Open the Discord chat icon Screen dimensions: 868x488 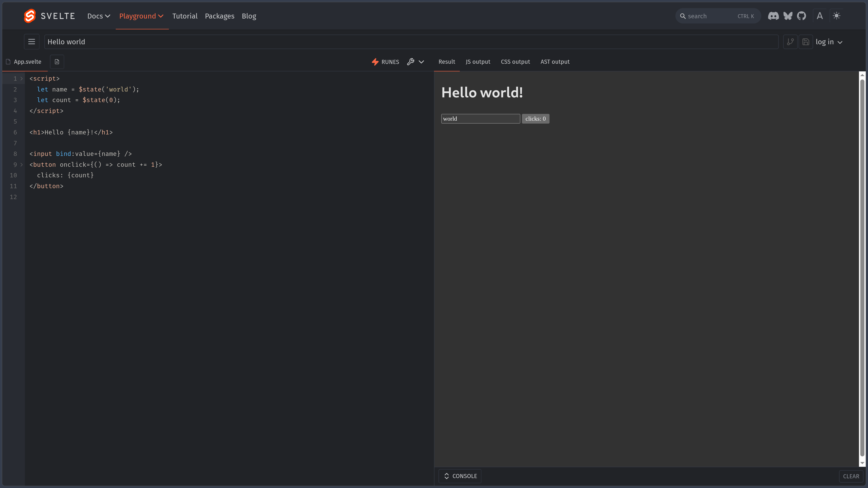coord(773,16)
